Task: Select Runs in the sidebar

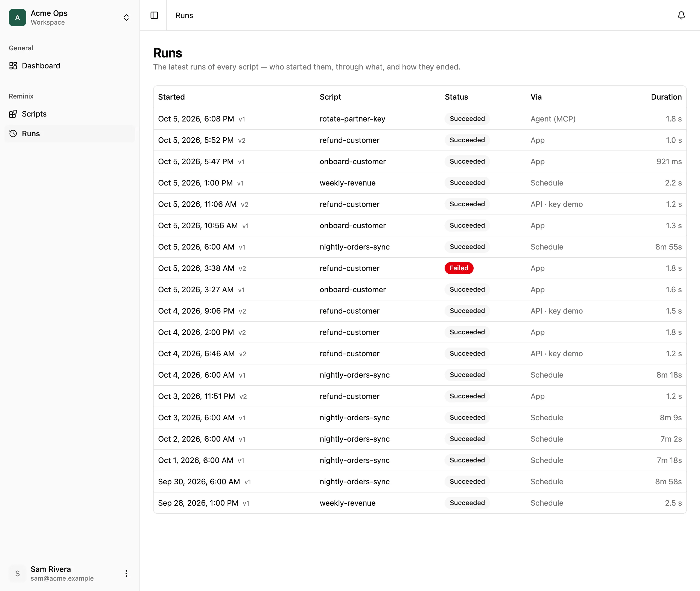Action: (70, 133)
